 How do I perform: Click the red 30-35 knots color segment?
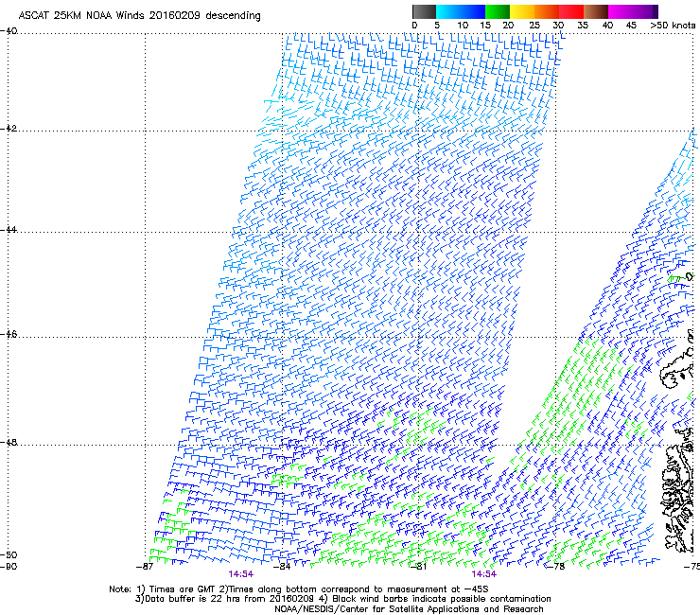pyautogui.click(x=571, y=11)
